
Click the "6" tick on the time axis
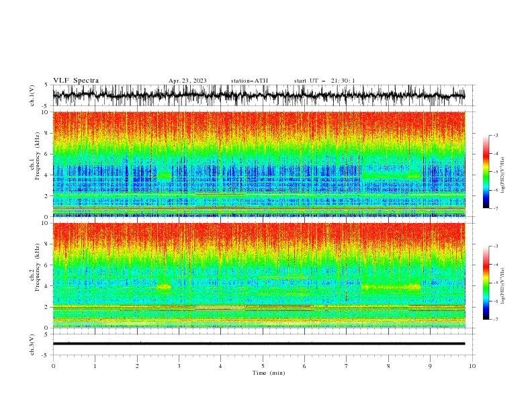tap(304, 366)
